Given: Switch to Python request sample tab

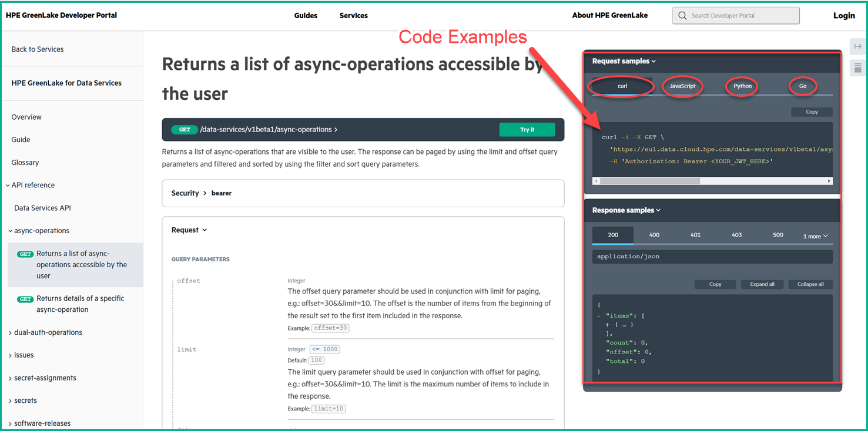Looking at the screenshot, I should coord(742,86).
